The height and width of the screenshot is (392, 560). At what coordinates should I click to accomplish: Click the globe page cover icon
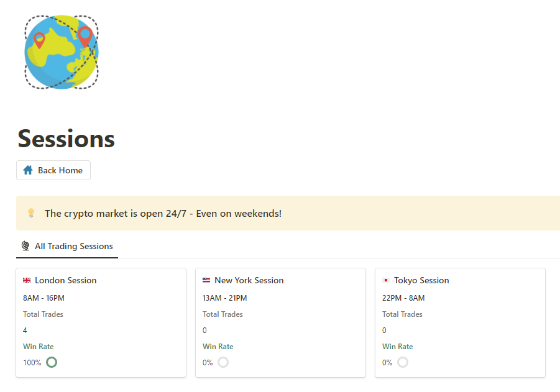61,52
